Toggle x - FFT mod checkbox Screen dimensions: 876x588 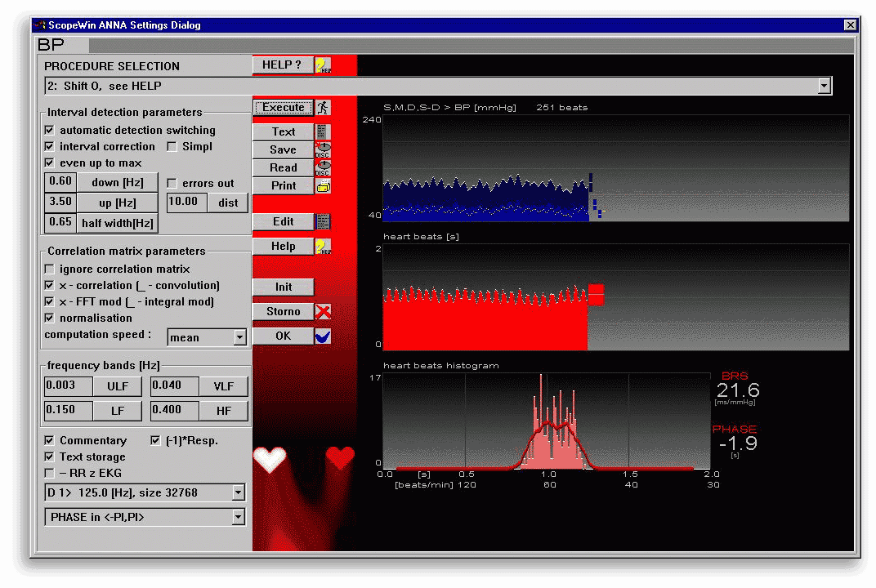(50, 301)
